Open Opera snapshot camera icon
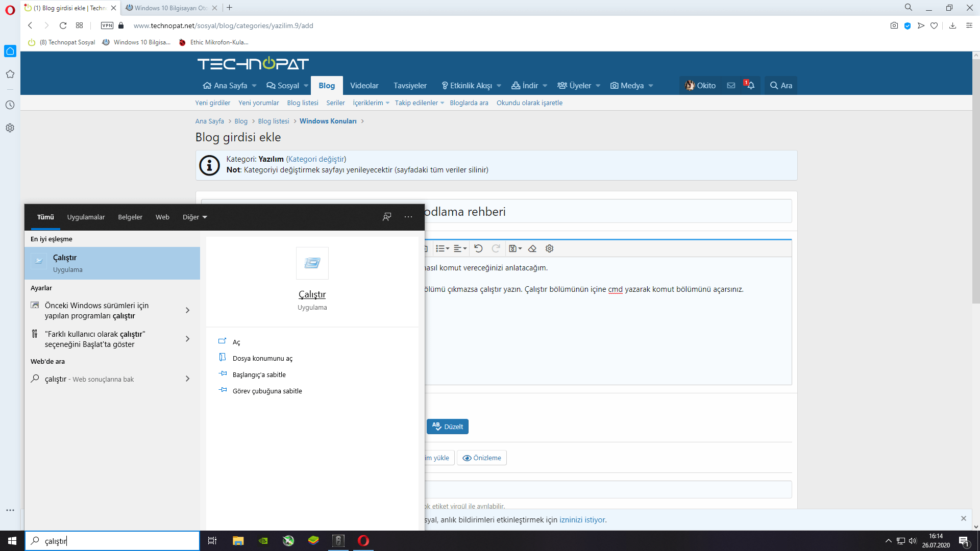 [x=894, y=26]
